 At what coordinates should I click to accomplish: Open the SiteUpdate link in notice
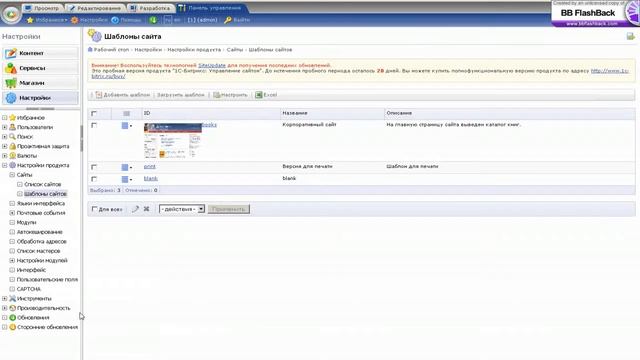pyautogui.click(x=212, y=65)
